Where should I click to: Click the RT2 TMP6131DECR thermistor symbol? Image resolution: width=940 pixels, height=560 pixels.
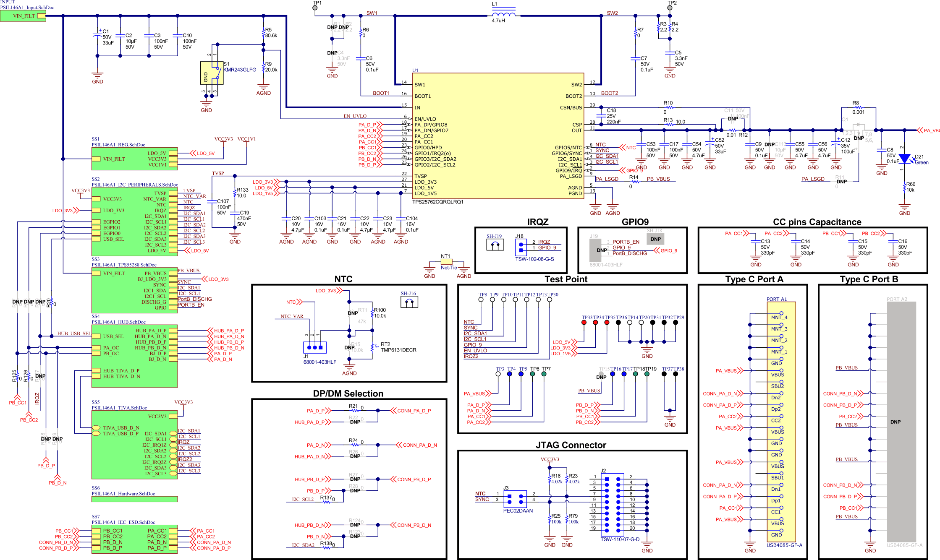372,347
